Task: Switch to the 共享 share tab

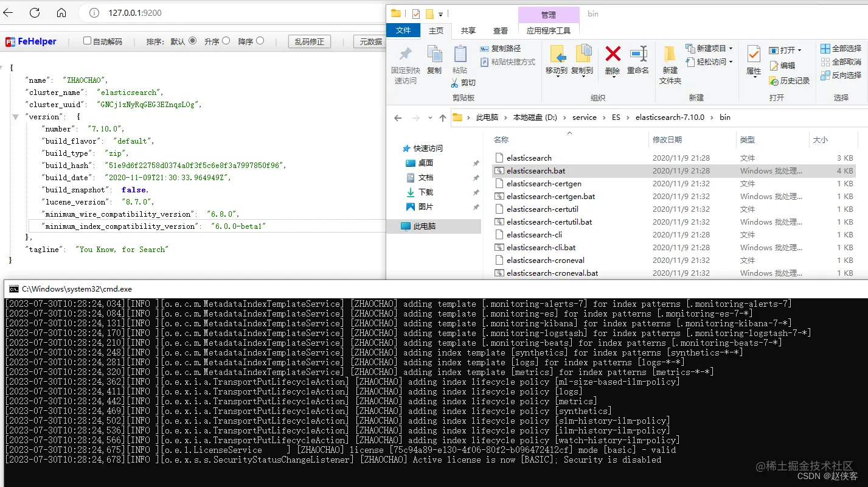Action: coord(468,30)
